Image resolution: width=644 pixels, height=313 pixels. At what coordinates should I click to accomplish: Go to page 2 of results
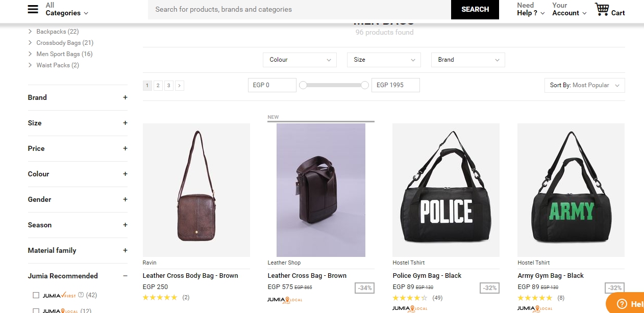[158, 86]
